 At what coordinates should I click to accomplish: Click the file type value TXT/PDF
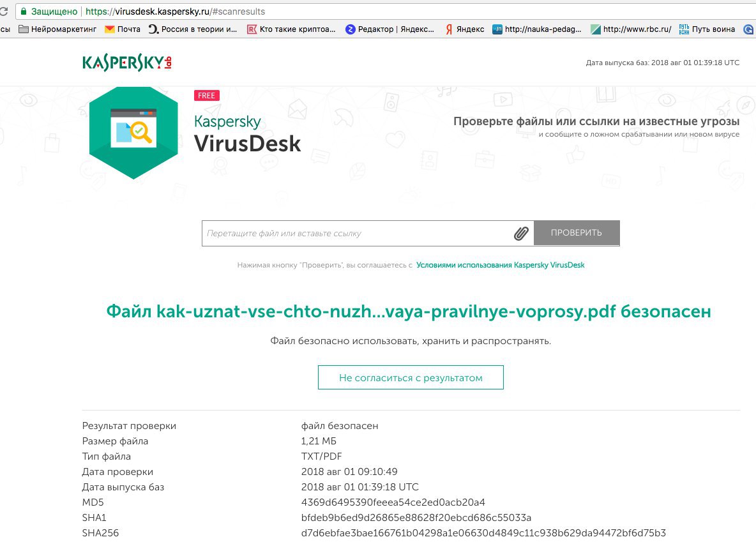pos(322,457)
